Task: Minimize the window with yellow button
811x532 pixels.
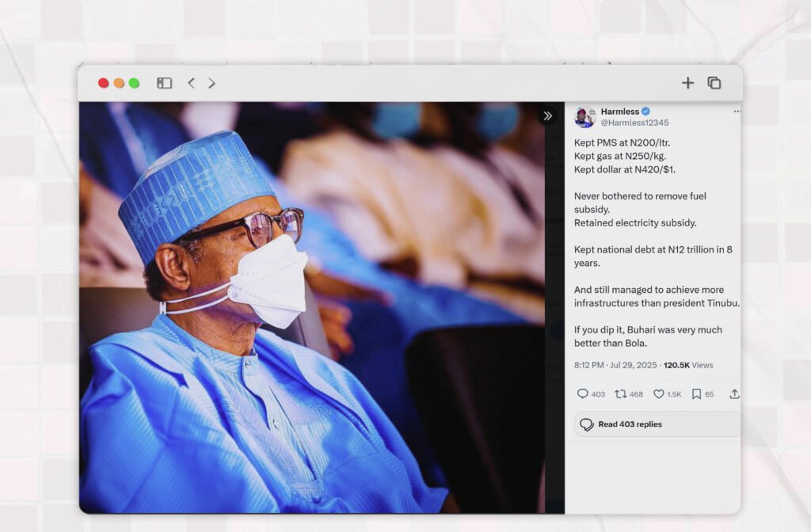Action: (x=119, y=82)
